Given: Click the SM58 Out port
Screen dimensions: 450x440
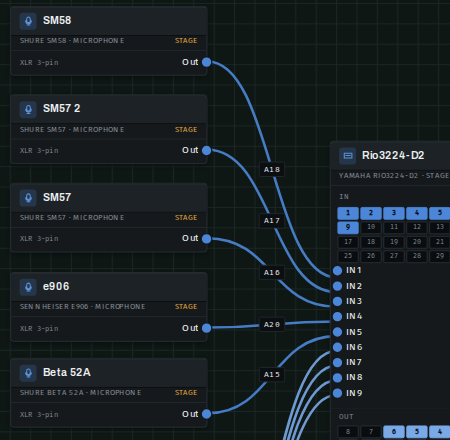Looking at the screenshot, I should point(207,62).
